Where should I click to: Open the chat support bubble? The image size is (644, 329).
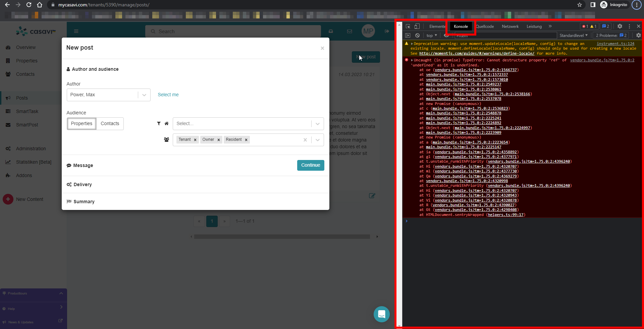tap(382, 314)
